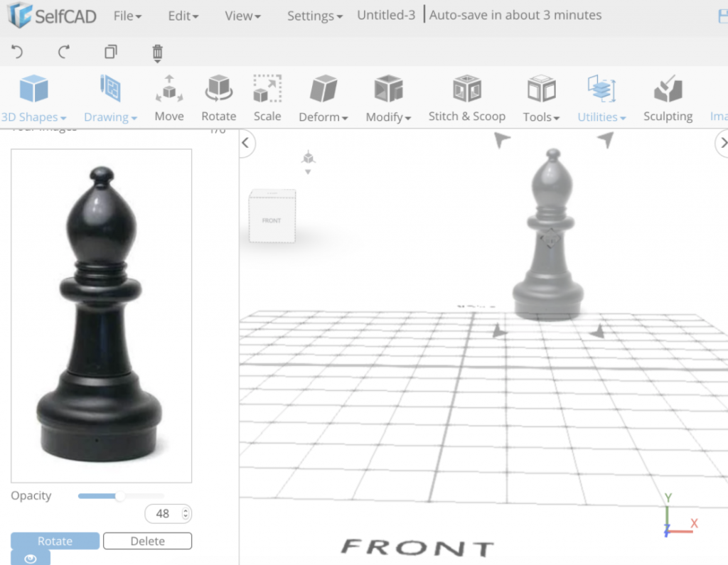Screen dimensions: 728x565
Task: Click the Redo arrow icon
Action: tap(63, 52)
